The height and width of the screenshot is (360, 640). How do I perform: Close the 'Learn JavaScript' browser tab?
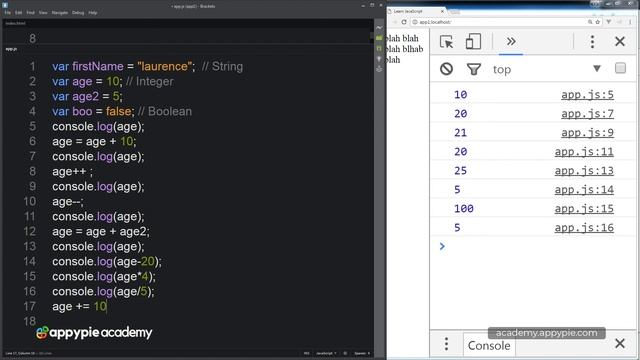pos(442,11)
